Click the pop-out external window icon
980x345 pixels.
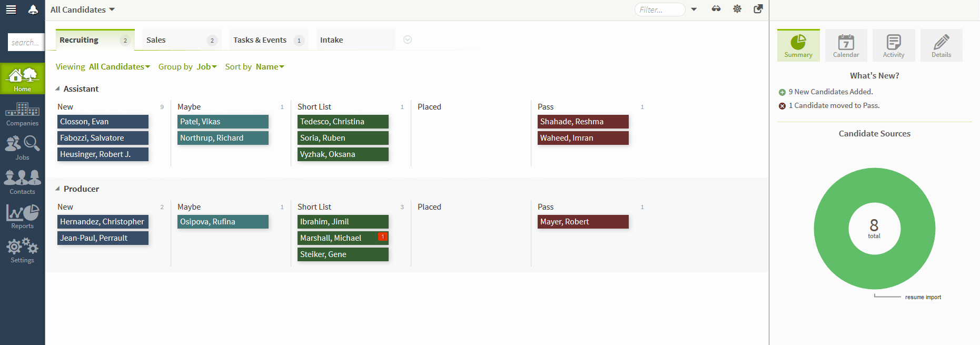pyautogui.click(x=758, y=9)
